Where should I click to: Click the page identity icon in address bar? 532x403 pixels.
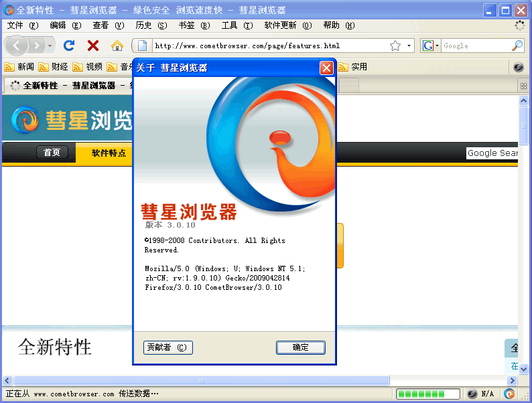tap(143, 46)
